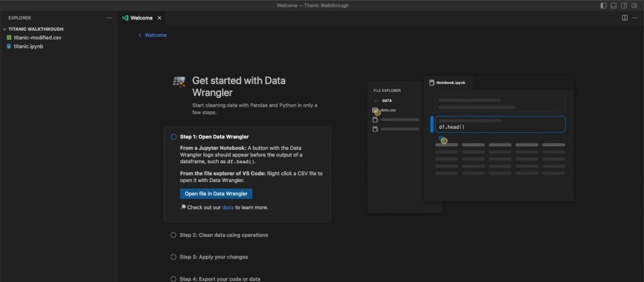Toggle the bottom panel layout icon
Screen dimensions: 644x282
(x=614, y=5)
